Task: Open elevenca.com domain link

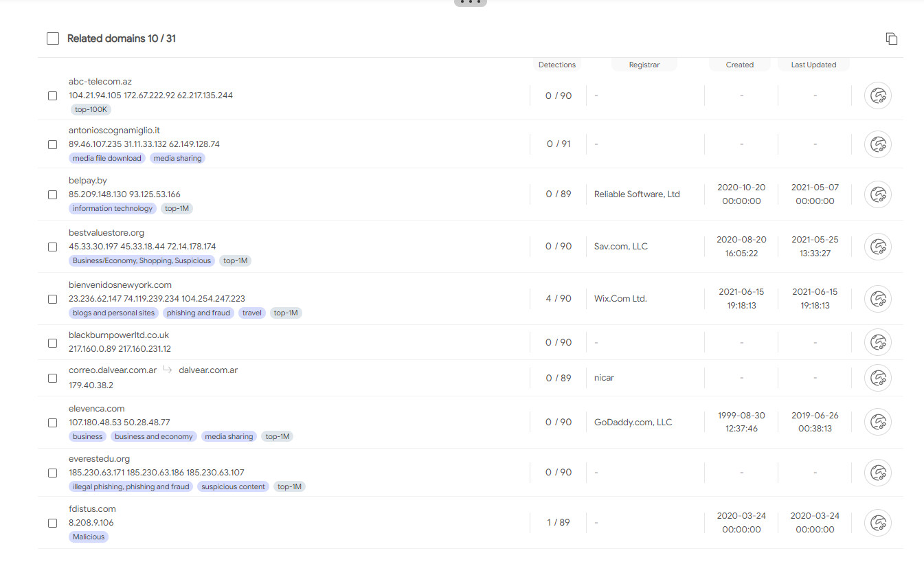Action: pos(97,408)
